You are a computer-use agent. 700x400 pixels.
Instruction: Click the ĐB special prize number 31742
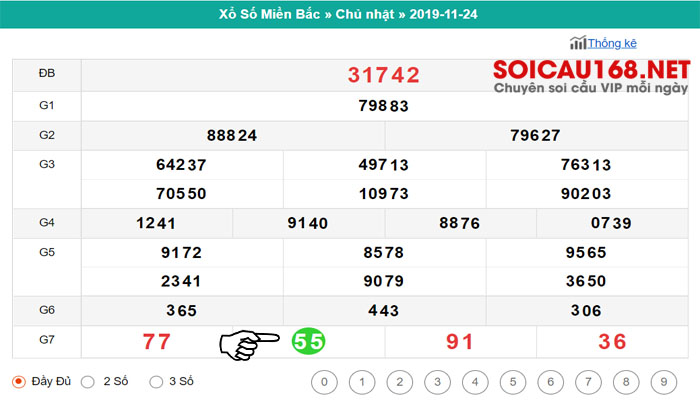(384, 75)
